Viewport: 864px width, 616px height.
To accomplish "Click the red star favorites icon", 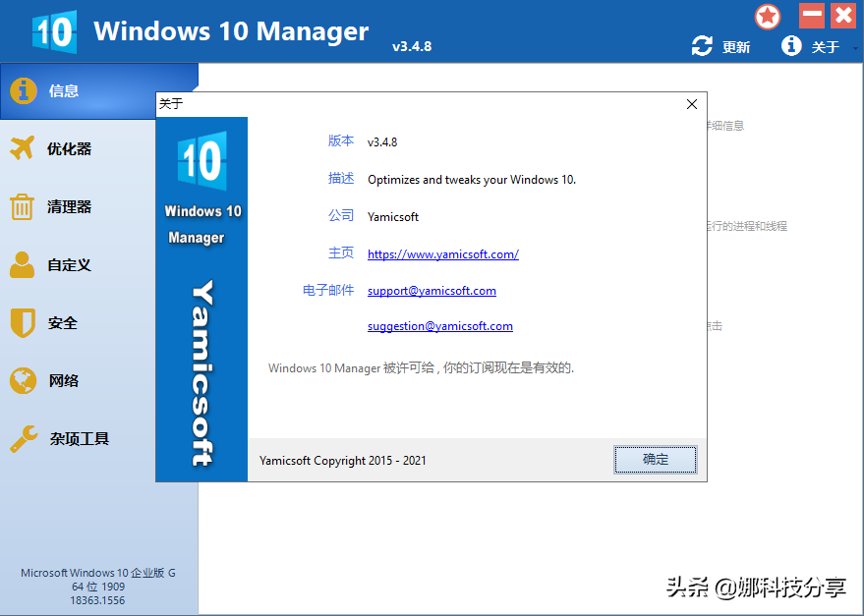I will [767, 17].
